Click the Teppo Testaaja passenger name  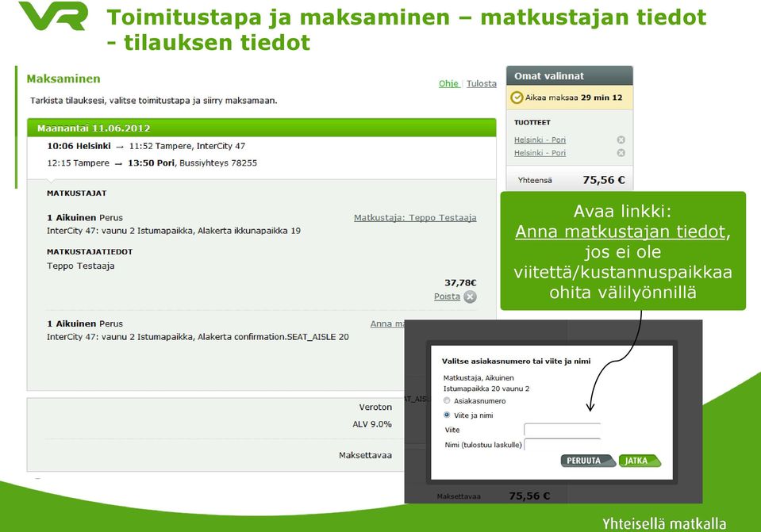click(81, 266)
